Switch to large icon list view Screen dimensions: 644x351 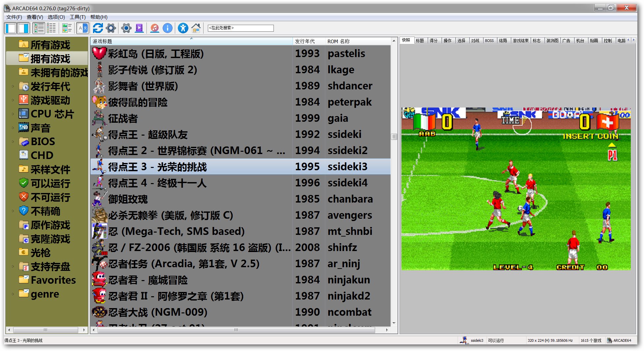pyautogui.click(x=39, y=28)
